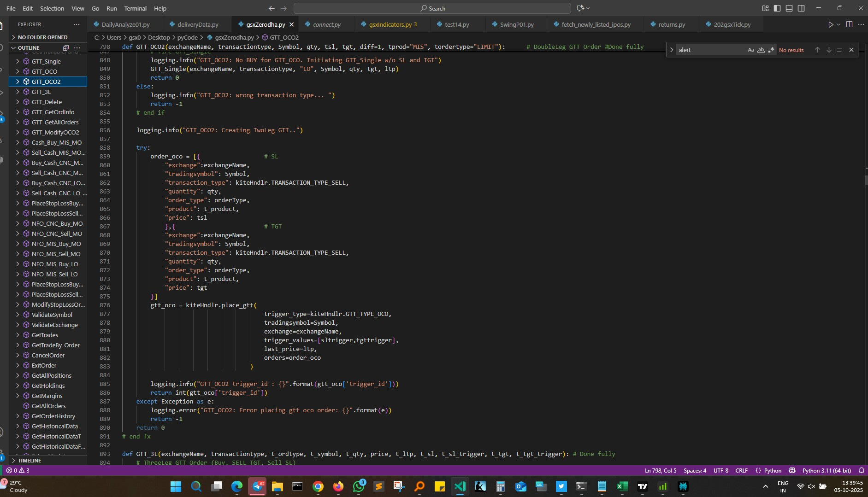Go to the previous find match
Image resolution: width=868 pixels, height=497 pixels.
point(817,50)
